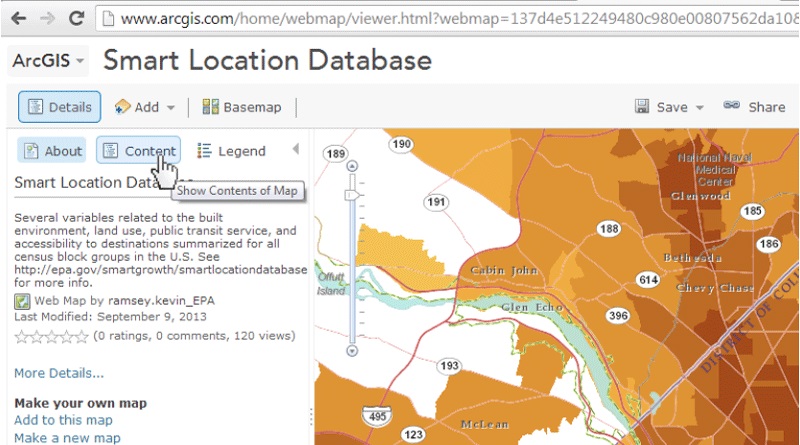Click the Glen Echo map label
The width and height of the screenshot is (800, 445).
click(532, 307)
